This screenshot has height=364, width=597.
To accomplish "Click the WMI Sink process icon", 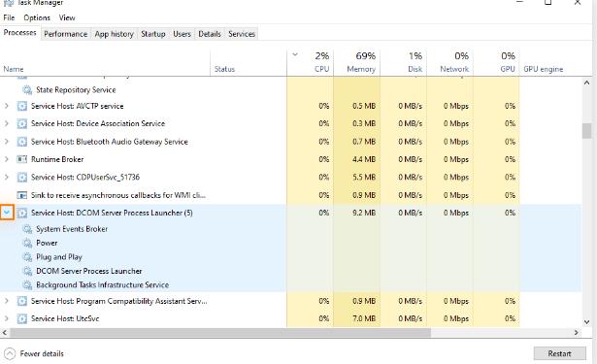I will point(22,195).
